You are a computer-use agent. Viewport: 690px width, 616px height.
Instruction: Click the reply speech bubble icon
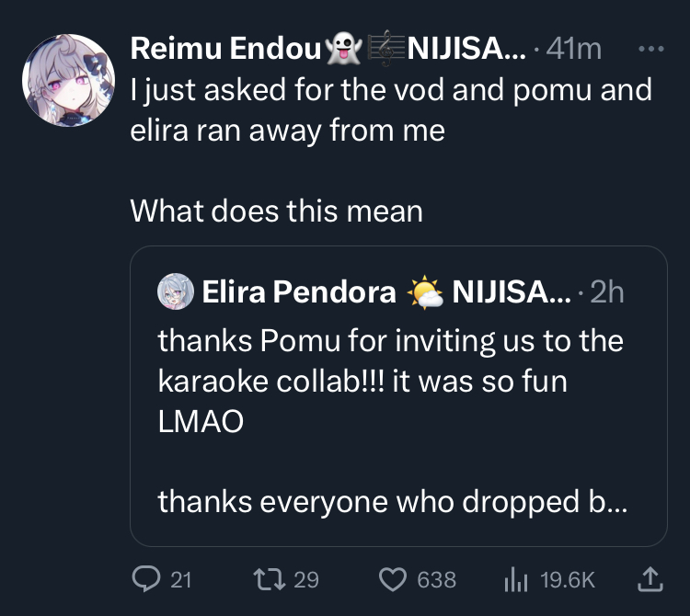coord(146,578)
